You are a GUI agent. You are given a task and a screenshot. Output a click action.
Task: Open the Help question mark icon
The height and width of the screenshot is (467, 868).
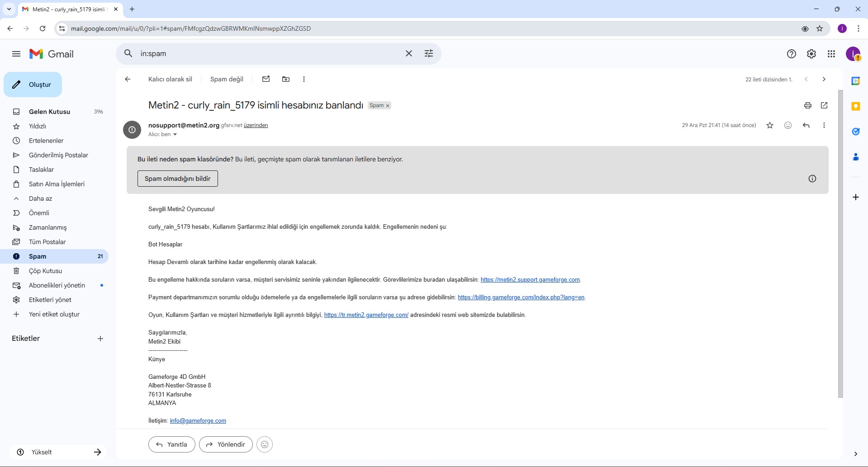point(792,54)
